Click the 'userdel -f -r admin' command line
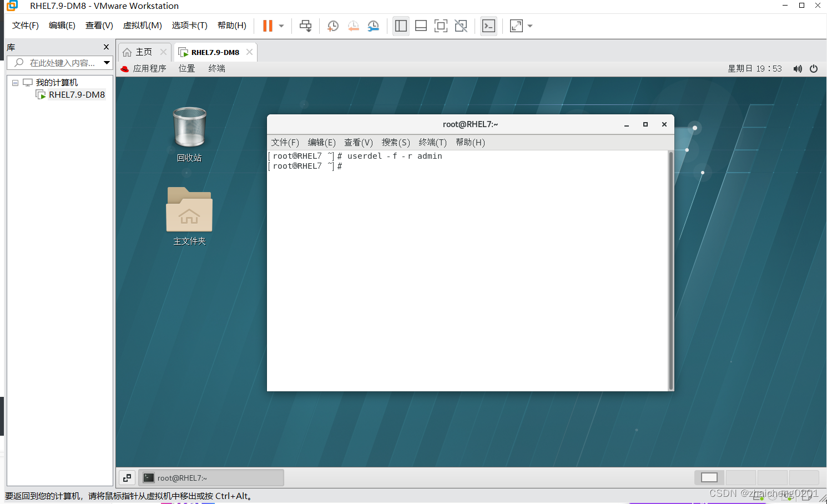 point(395,157)
